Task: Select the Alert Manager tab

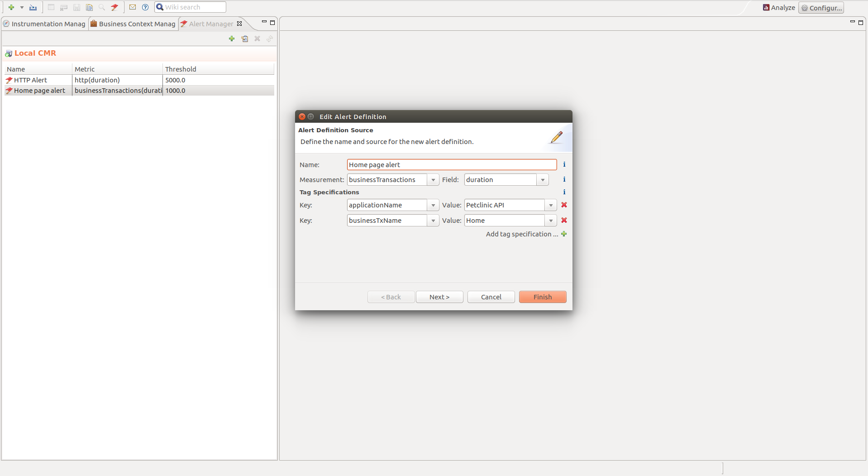Action: [x=211, y=24]
